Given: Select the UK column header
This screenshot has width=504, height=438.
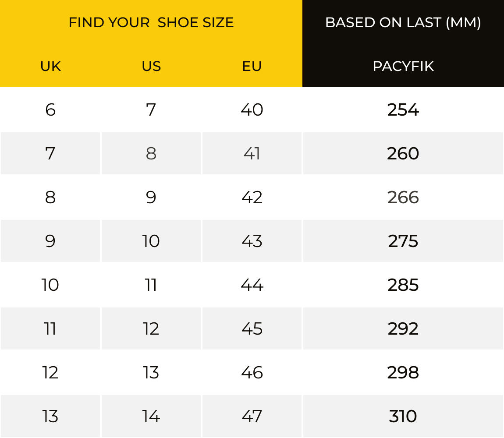Looking at the screenshot, I should tap(50, 66).
